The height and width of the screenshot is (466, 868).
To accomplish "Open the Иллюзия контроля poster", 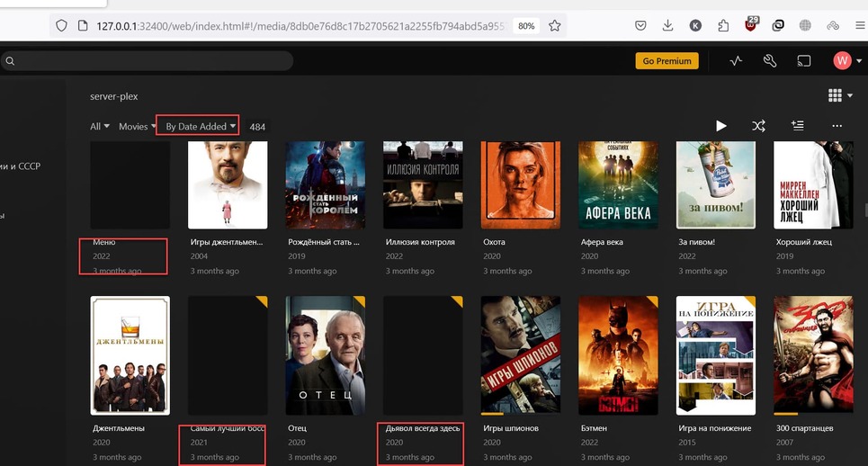I will [x=423, y=184].
